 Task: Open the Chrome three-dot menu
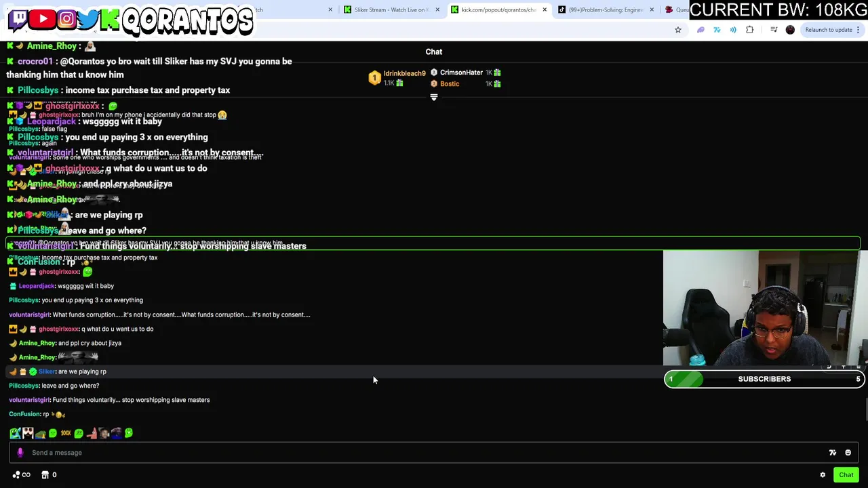pos(858,30)
